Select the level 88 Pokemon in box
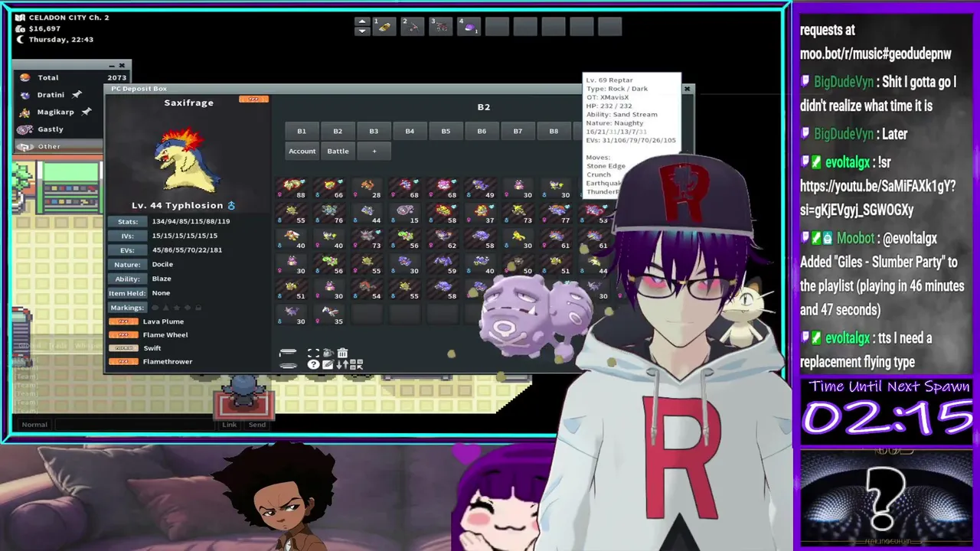Screen dimensions: 980x551 [x=292, y=188]
